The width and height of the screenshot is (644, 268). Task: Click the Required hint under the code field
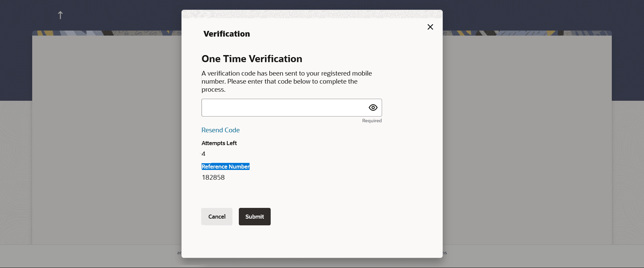click(372, 121)
